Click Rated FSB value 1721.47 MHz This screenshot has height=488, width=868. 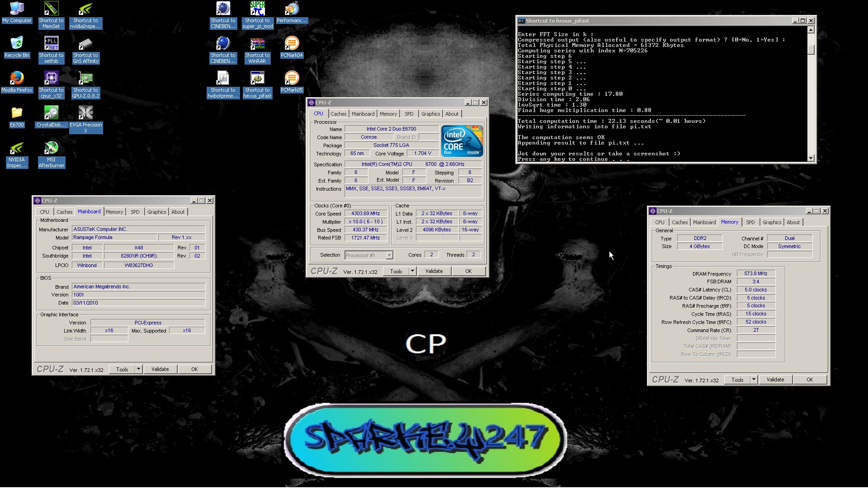click(365, 238)
